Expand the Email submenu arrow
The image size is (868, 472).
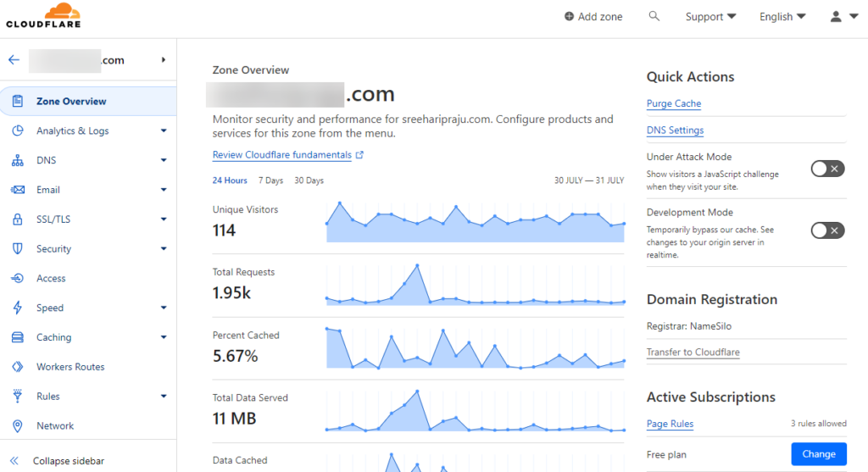click(164, 190)
